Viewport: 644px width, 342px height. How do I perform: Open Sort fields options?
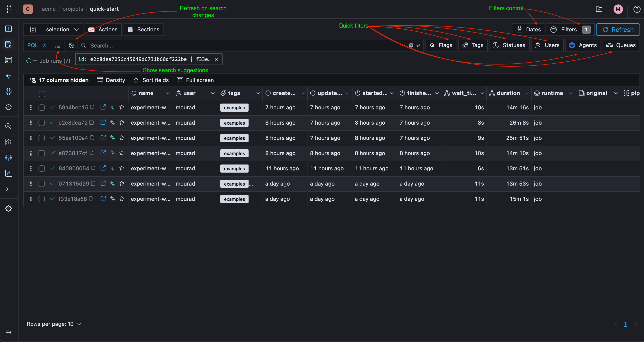click(151, 80)
